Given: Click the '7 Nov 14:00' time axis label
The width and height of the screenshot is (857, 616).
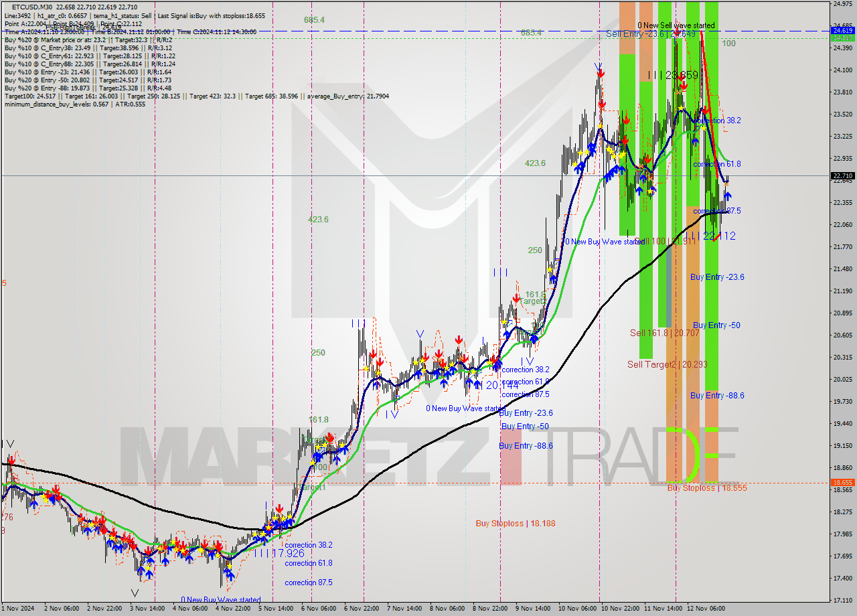Looking at the screenshot, I should point(404,608).
